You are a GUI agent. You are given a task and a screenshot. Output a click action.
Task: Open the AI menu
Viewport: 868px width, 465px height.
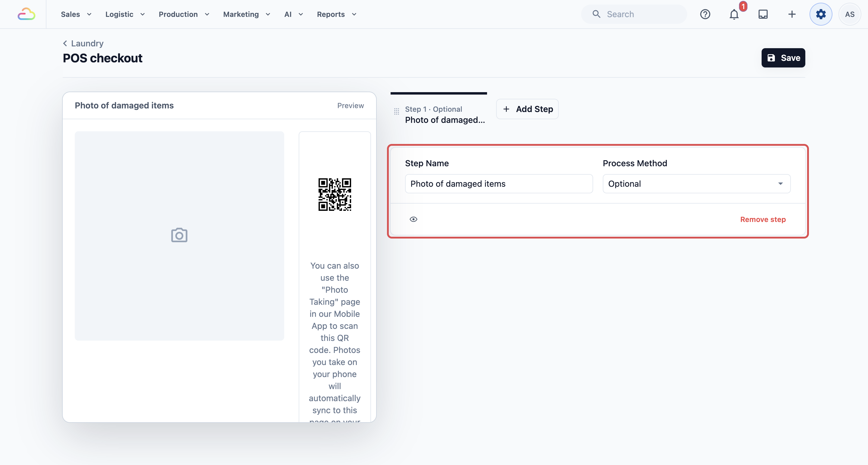[x=294, y=14]
